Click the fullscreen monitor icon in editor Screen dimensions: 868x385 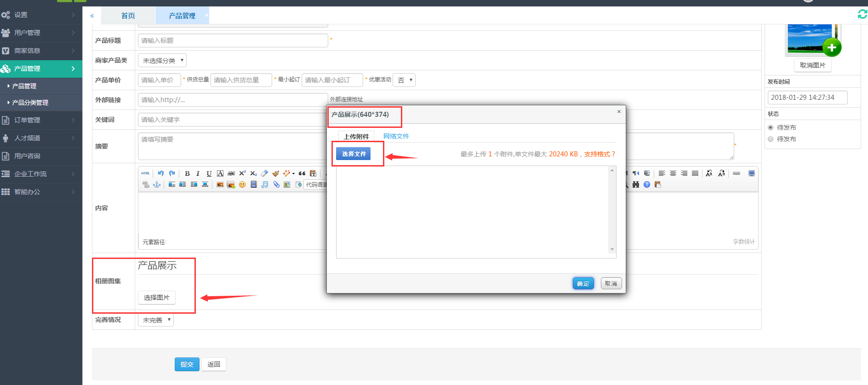(752, 173)
